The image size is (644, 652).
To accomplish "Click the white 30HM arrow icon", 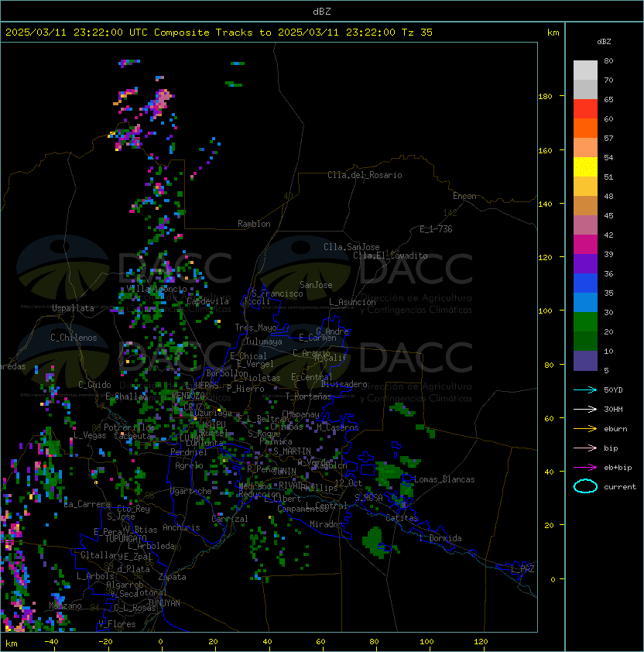I will 585,409.
